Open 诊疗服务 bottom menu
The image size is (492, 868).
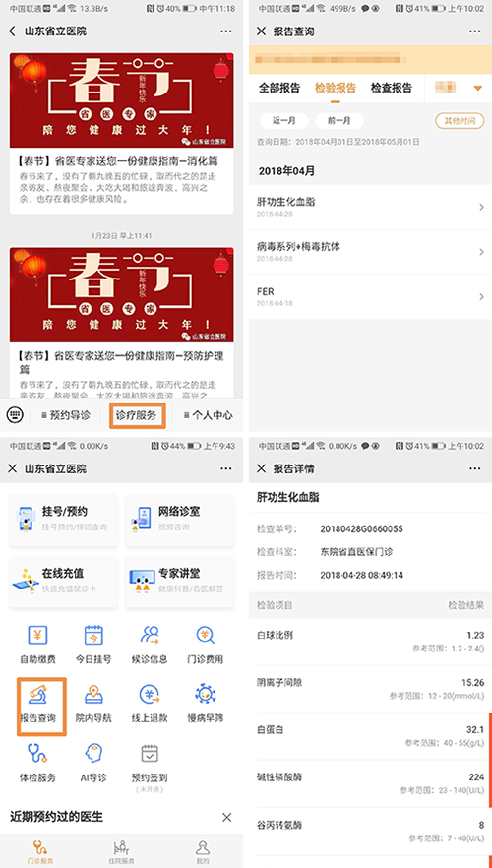click(136, 415)
